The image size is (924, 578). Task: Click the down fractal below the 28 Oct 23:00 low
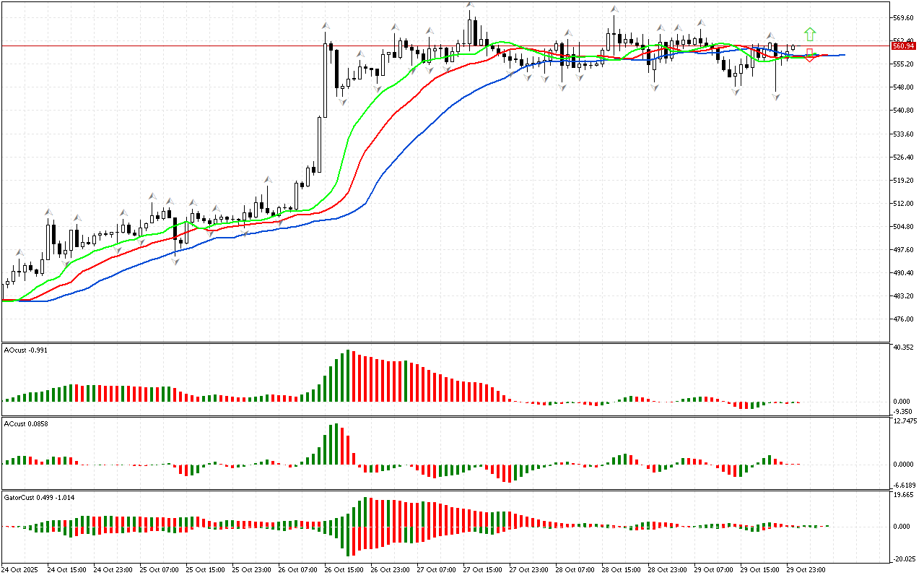(x=655, y=87)
